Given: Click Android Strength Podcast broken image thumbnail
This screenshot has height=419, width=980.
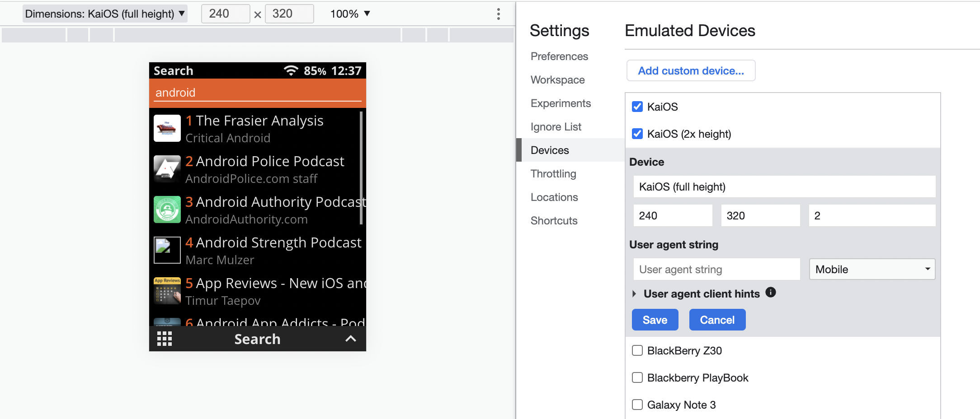Looking at the screenshot, I should point(167,250).
